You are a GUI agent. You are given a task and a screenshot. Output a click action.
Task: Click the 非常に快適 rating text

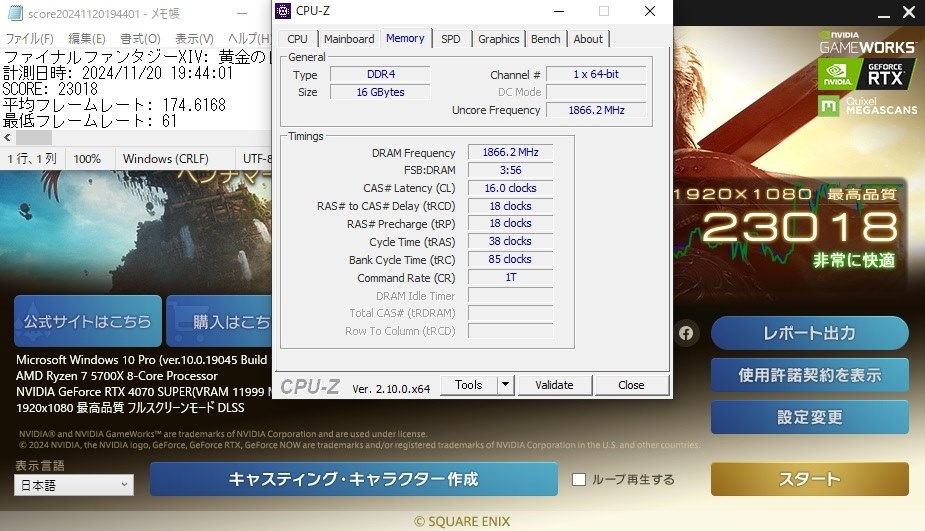tap(854, 260)
